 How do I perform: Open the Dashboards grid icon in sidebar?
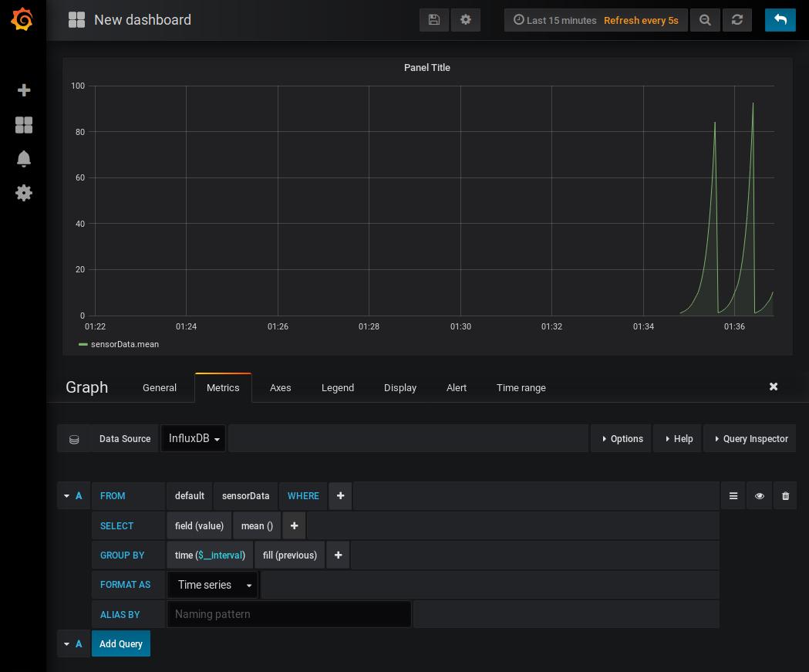24,125
